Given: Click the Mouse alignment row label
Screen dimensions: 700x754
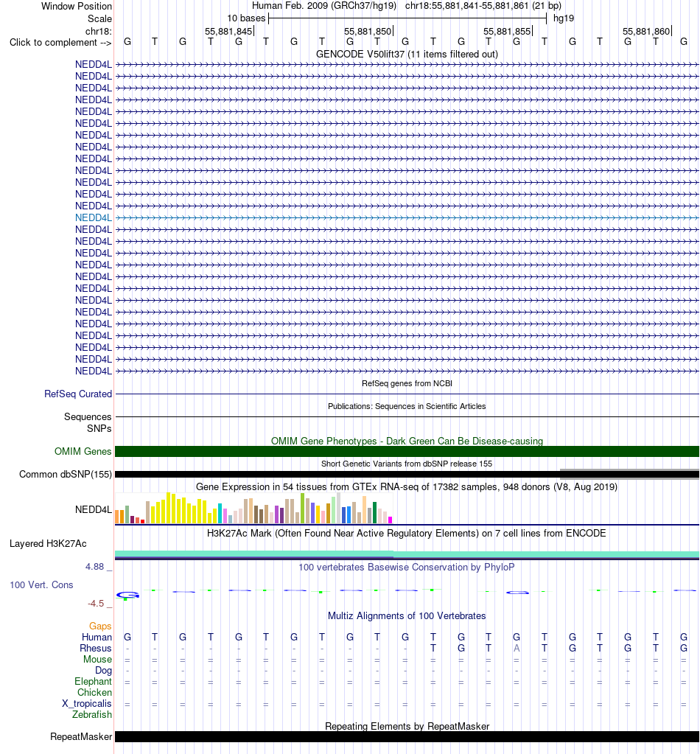Looking at the screenshot, I should point(97,659).
